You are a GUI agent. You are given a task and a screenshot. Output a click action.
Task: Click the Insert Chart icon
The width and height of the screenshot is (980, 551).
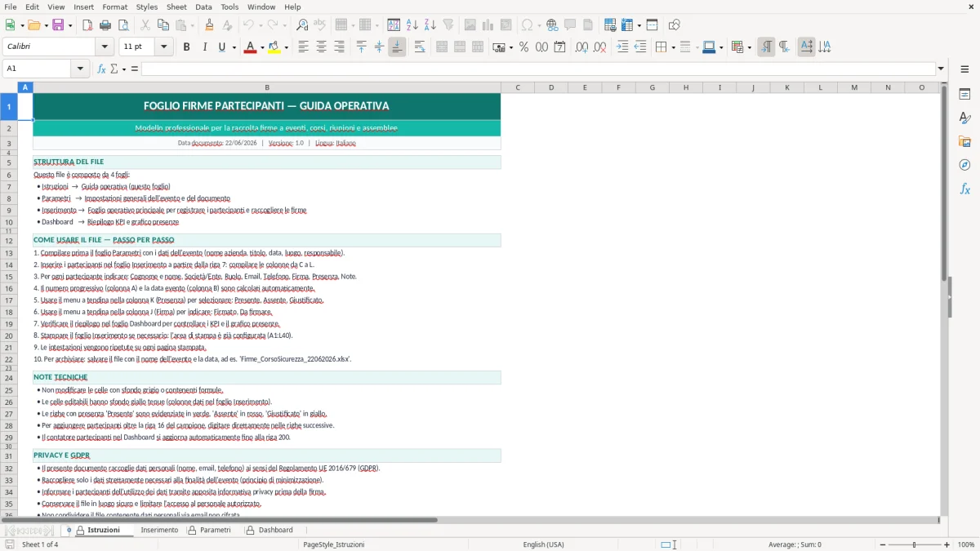[488, 25]
